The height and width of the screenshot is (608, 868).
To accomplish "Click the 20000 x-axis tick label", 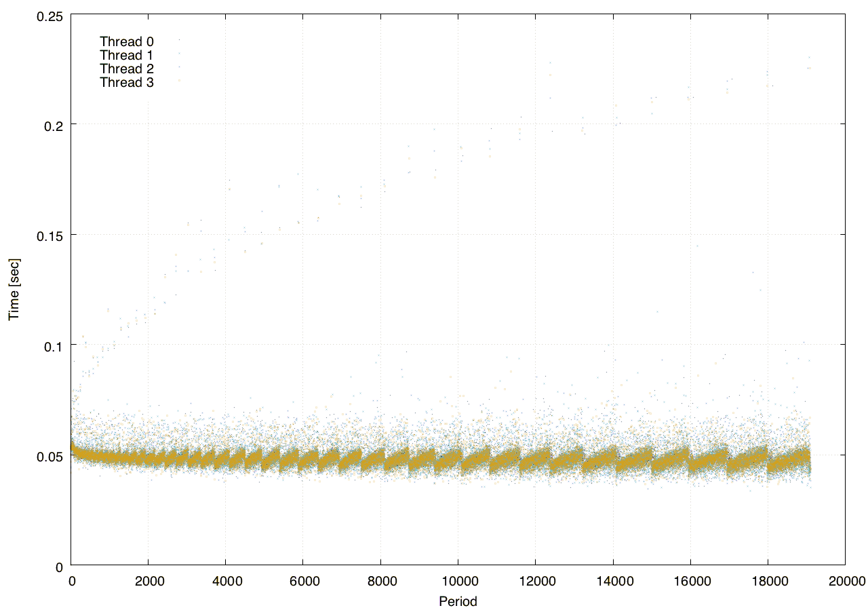I will pos(845,582).
